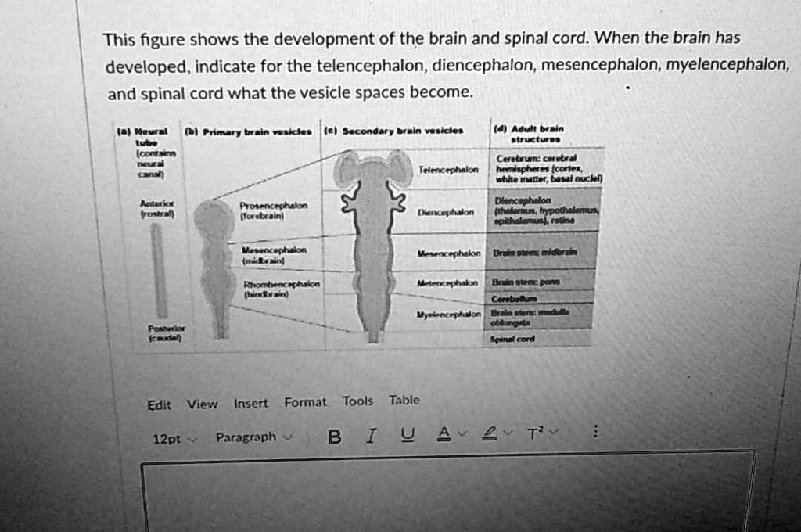Expand the superscript dropdown arrow

[x=554, y=432]
